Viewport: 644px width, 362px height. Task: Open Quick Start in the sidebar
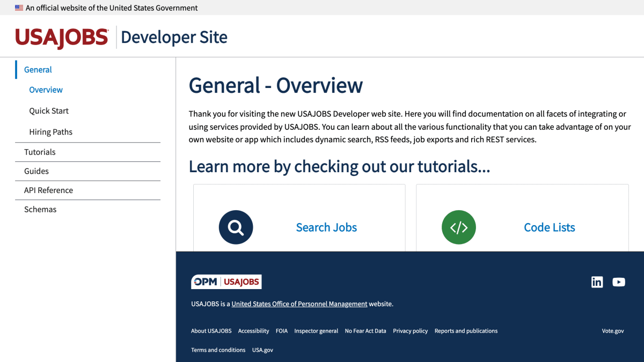(x=49, y=111)
